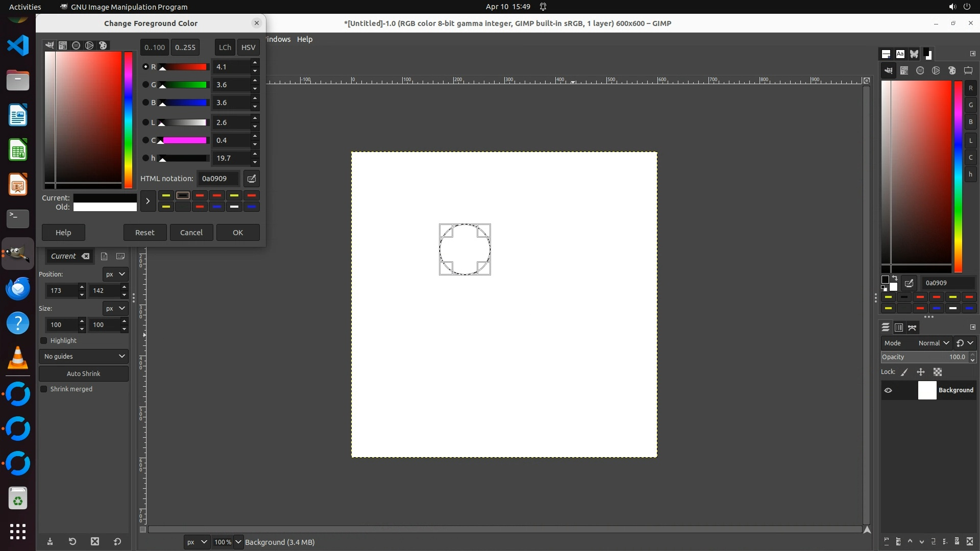Screen dimensions: 980x551
Task: Open the Channels tab in layers dock
Action: click(899, 328)
